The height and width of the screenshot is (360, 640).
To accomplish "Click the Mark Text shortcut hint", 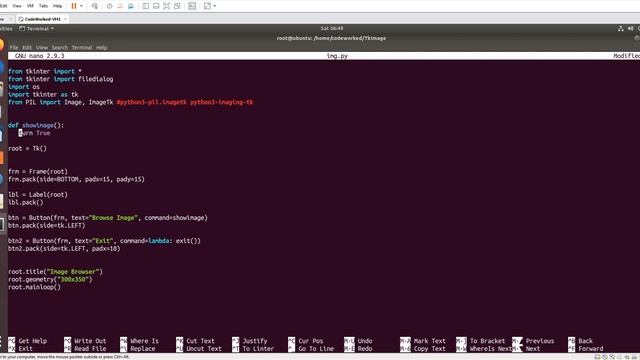I will point(423,341).
